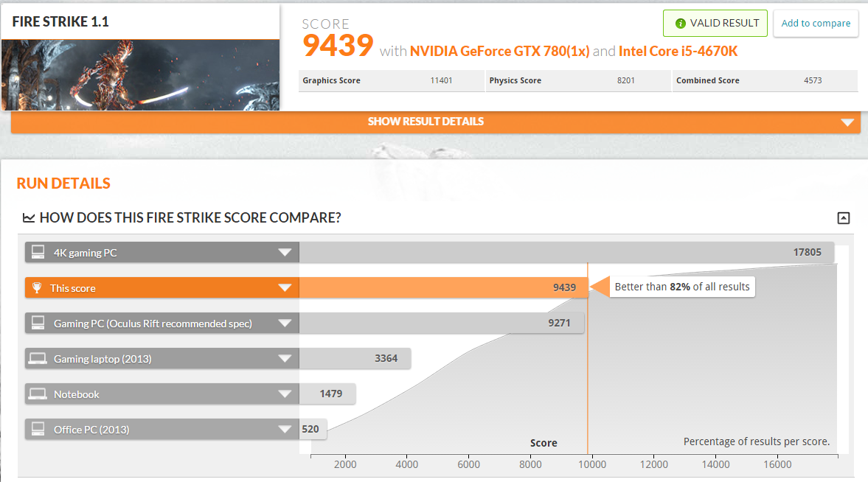This screenshot has height=482, width=868.
Task: Click the green valid result info icon
Action: (x=681, y=24)
